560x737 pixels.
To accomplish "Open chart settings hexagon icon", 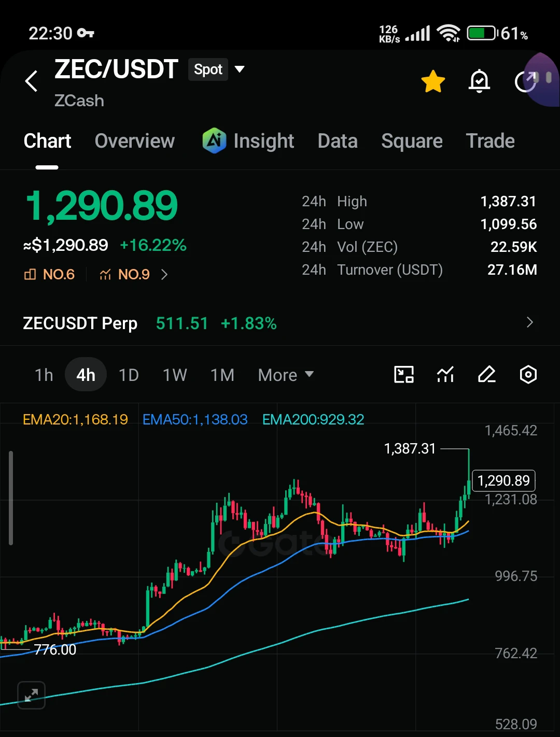I will pos(528,374).
